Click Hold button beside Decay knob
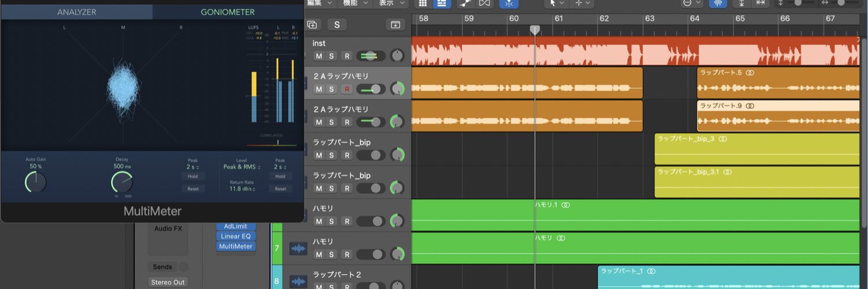The width and height of the screenshot is (868, 289). 193,176
